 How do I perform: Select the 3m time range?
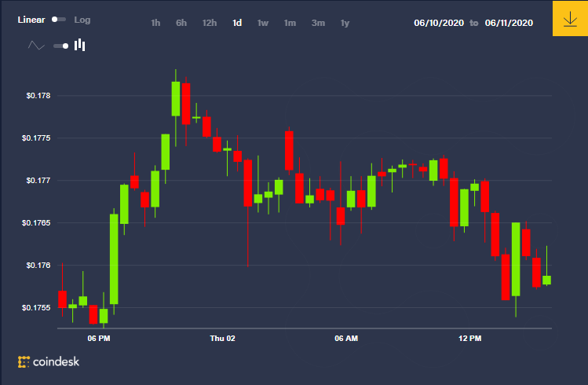click(318, 23)
